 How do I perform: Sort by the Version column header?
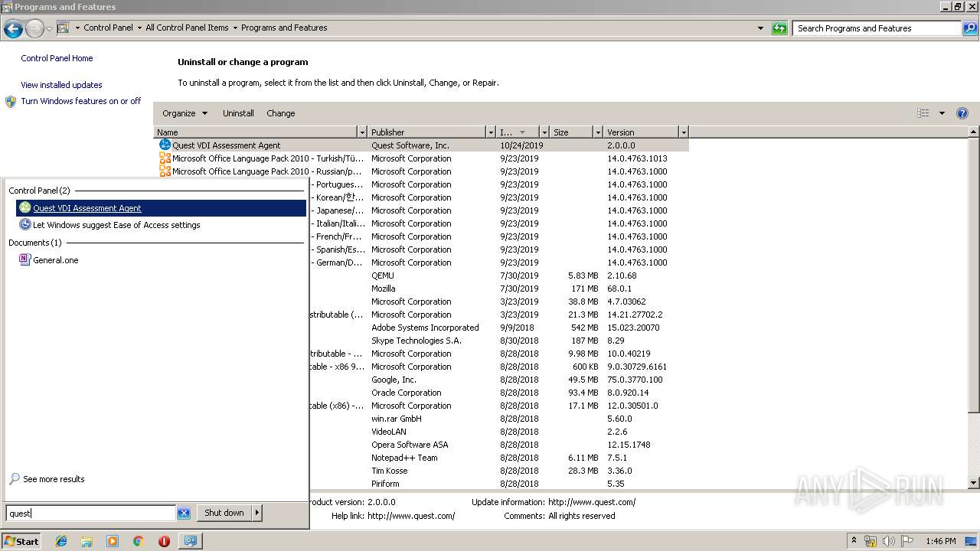642,132
